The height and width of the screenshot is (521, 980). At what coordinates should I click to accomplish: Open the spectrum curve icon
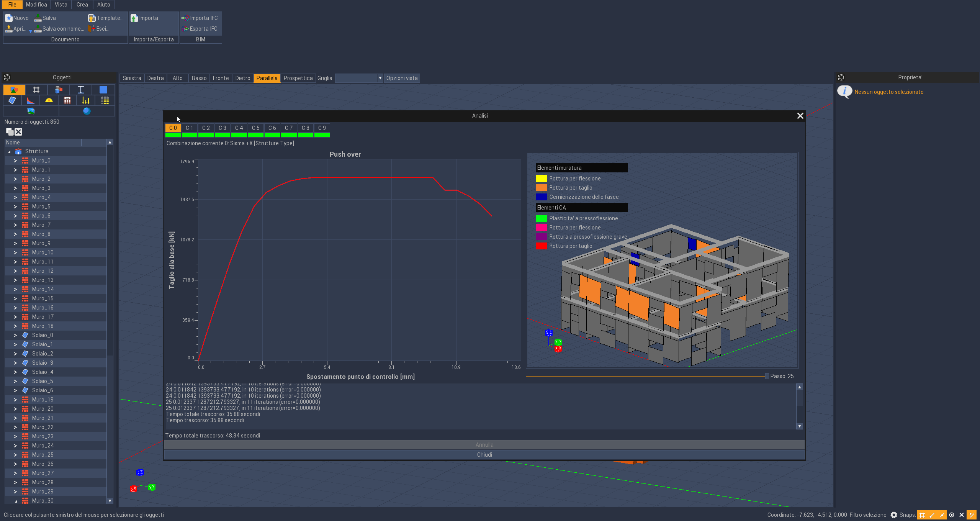(31, 100)
